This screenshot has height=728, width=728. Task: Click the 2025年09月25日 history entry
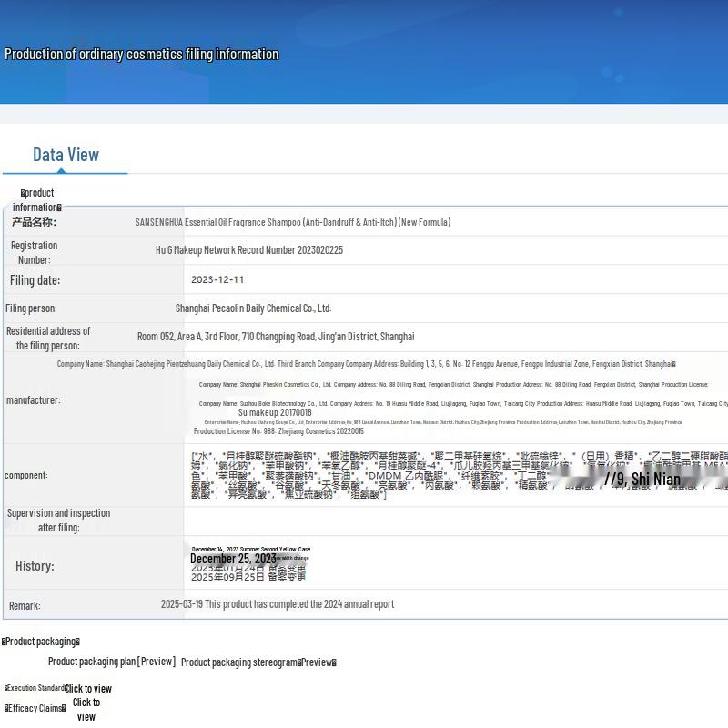coord(248,577)
